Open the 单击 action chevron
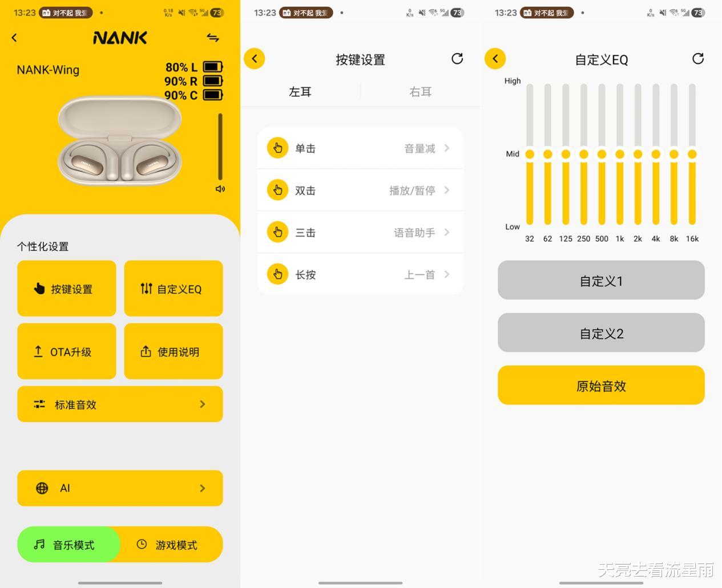The width and height of the screenshot is (722, 588). coord(447,148)
